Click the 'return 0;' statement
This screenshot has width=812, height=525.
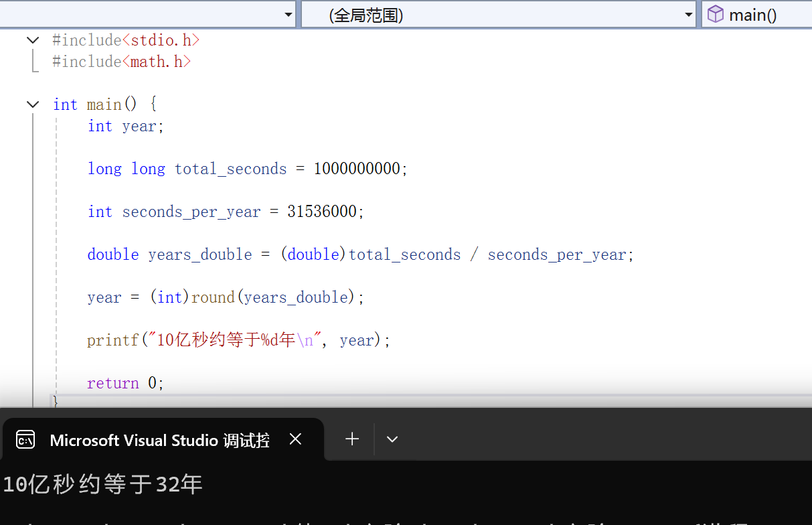point(126,383)
